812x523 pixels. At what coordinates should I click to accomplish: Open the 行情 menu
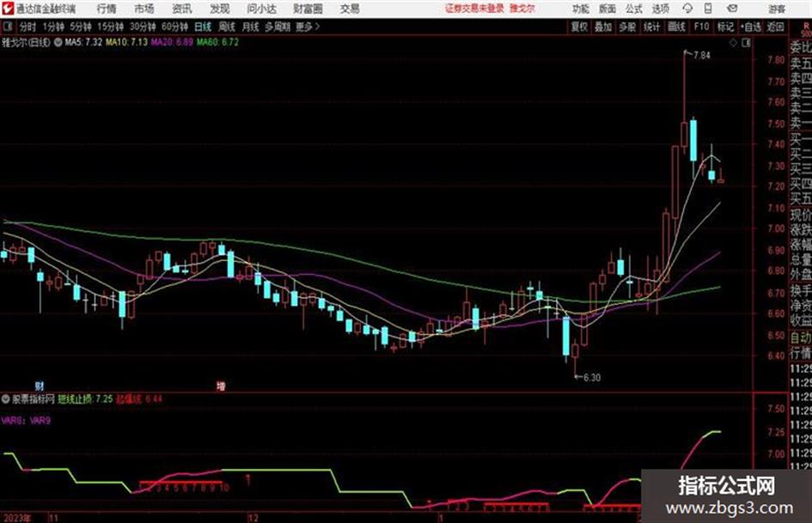click(107, 9)
